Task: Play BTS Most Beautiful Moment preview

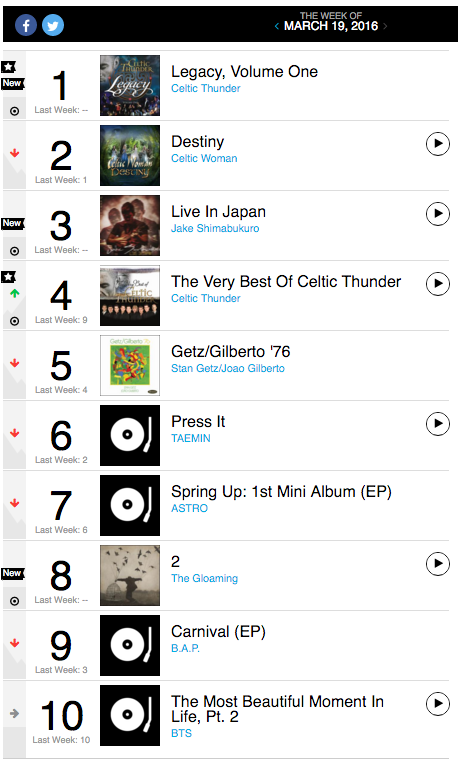Action: [437, 704]
